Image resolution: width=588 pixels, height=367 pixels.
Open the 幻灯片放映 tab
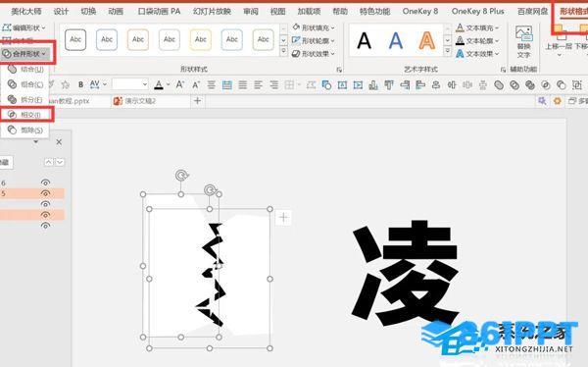213,12
